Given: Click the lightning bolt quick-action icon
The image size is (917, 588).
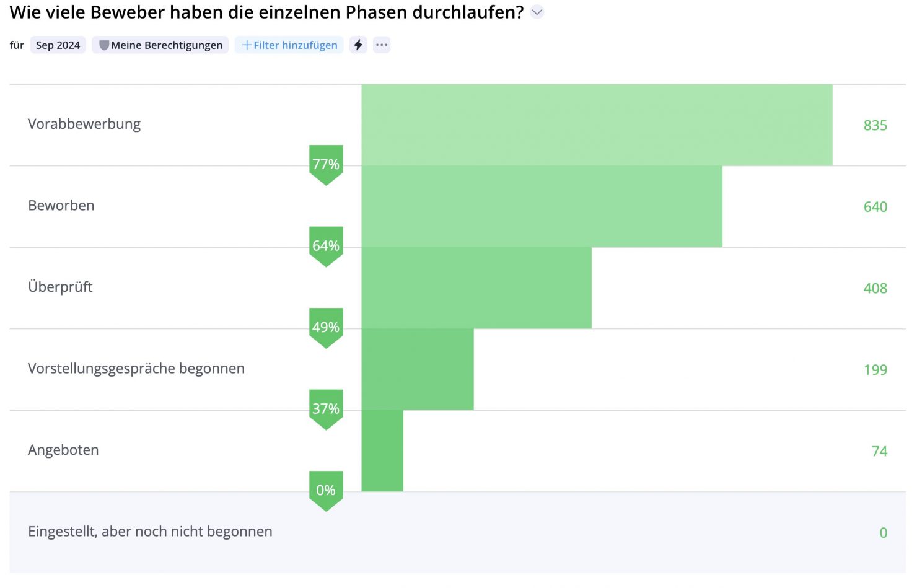Looking at the screenshot, I should (358, 45).
